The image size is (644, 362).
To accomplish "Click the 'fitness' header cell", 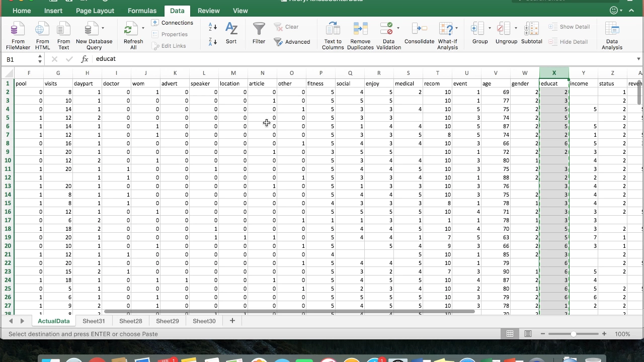I will tap(320, 83).
